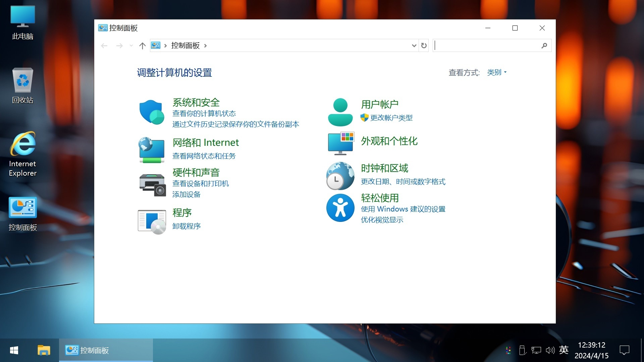Open the Windows Start menu
The height and width of the screenshot is (362, 644).
coord(13,350)
